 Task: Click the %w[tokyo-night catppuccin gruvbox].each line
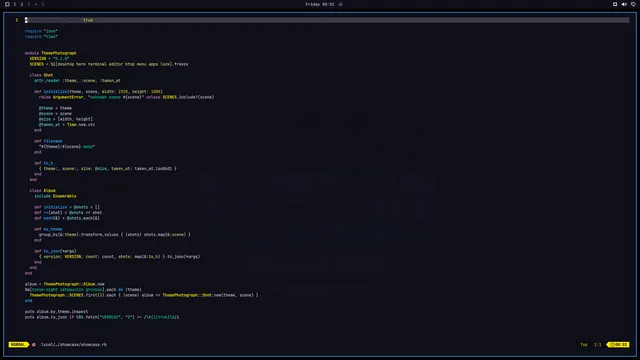pos(83,289)
